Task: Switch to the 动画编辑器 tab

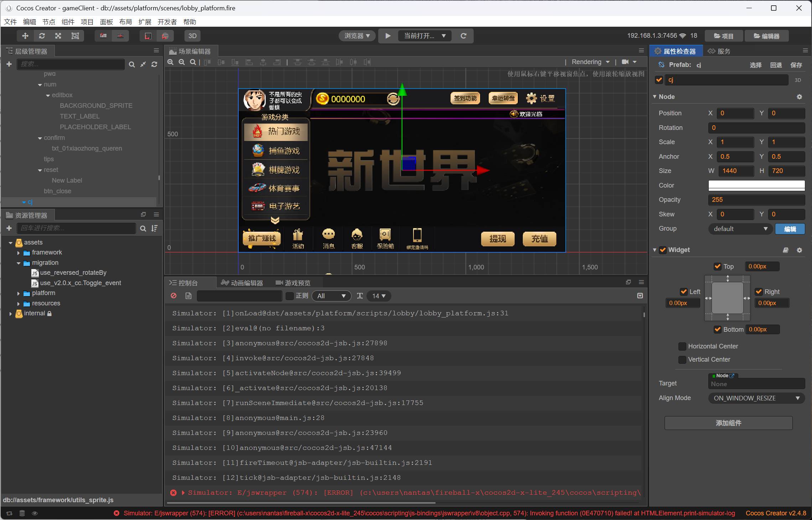Action: click(242, 283)
